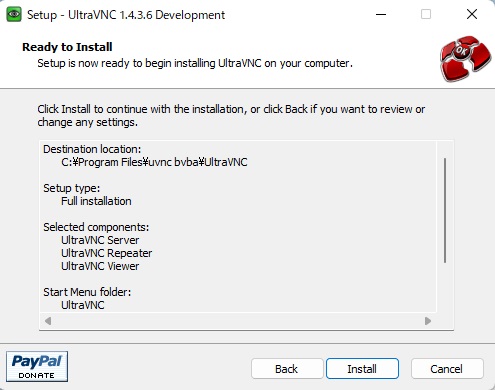
Task: Click the red OK arrows logo
Action: (465, 59)
